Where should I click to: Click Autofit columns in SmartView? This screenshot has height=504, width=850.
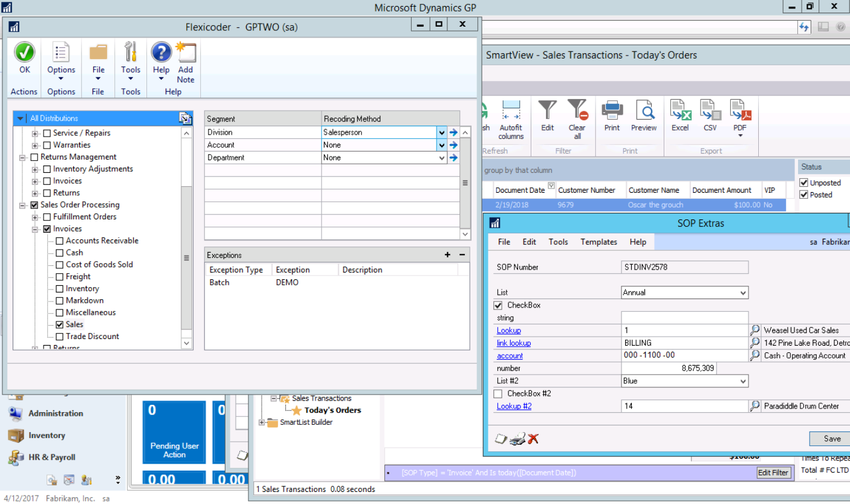pyautogui.click(x=511, y=120)
